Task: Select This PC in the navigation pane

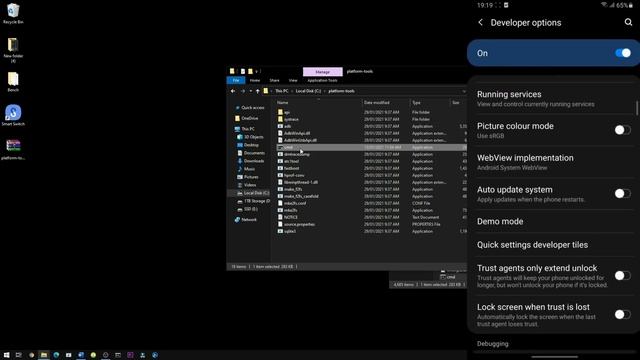Action: pyautogui.click(x=244, y=129)
